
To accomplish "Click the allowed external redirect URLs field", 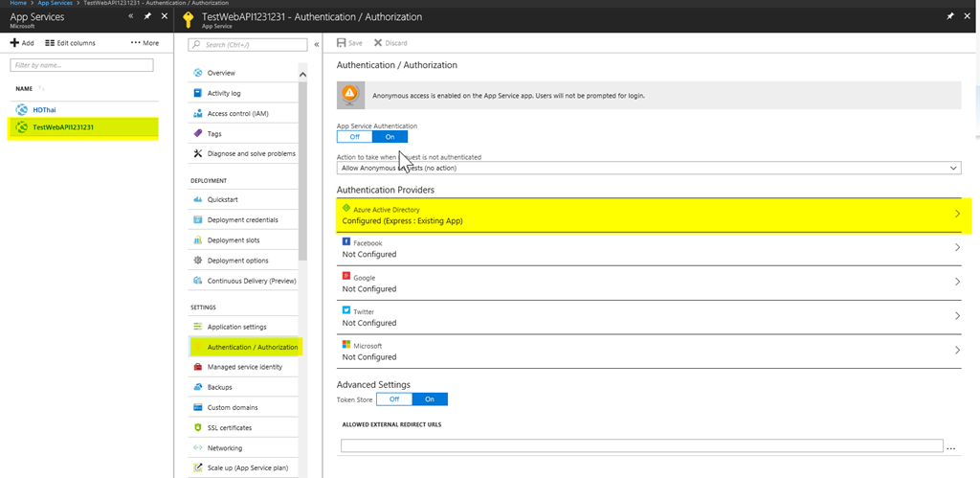I will (642, 445).
